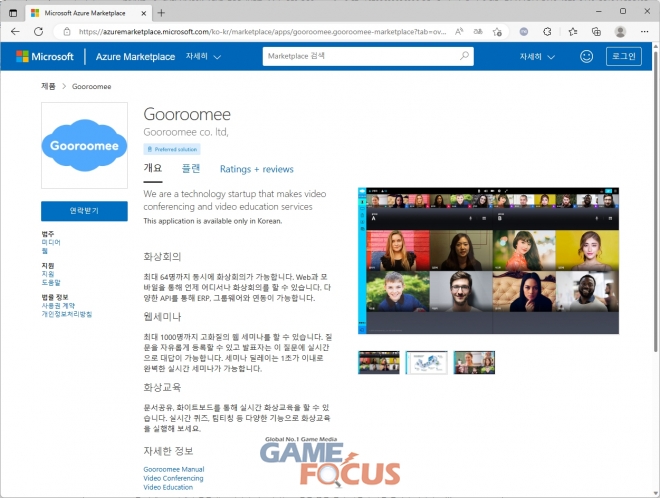
Task: Click the browser address bar URL
Action: (x=262, y=32)
